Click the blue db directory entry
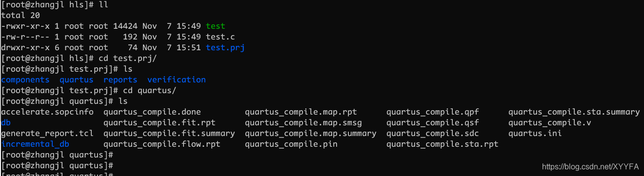The width and height of the screenshot is (644, 176). click(x=6, y=122)
